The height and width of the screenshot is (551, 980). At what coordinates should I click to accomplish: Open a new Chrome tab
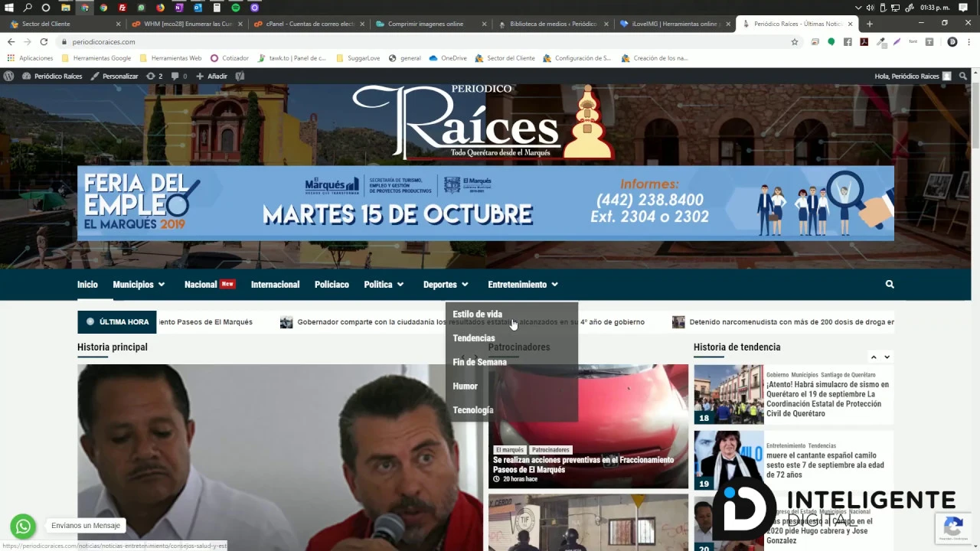(x=869, y=24)
